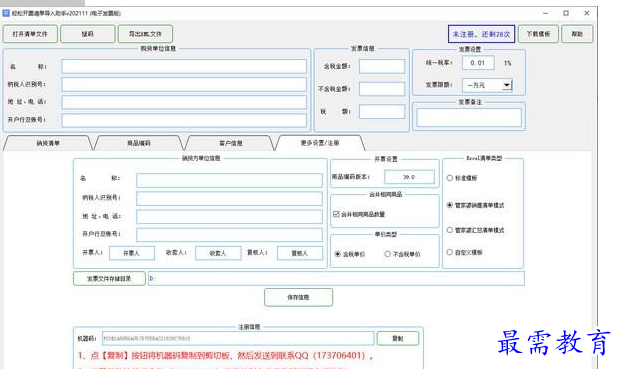Focus seller 纳税人识别号 field in 销货方单位信息
Image resolution: width=619 pixels, height=374 pixels.
229,198
